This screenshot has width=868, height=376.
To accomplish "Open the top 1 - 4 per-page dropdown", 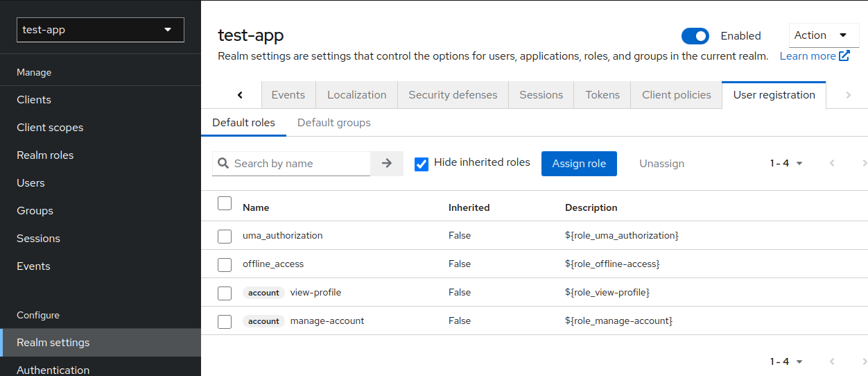I will pyautogui.click(x=786, y=164).
